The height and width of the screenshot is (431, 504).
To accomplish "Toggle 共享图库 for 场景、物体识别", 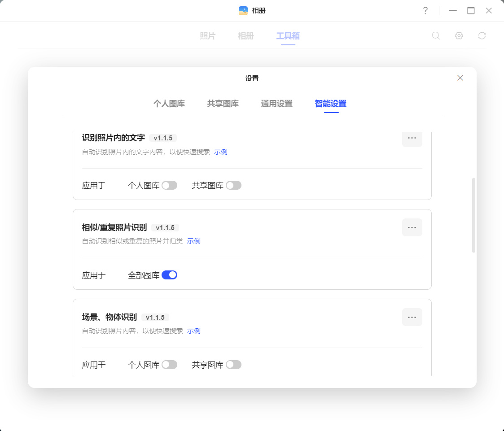I will [x=234, y=365].
